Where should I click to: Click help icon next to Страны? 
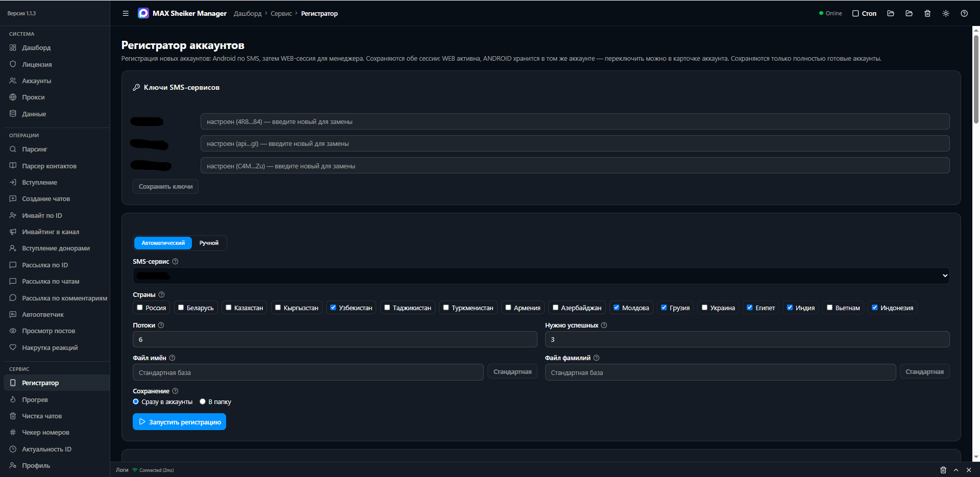coord(161,294)
